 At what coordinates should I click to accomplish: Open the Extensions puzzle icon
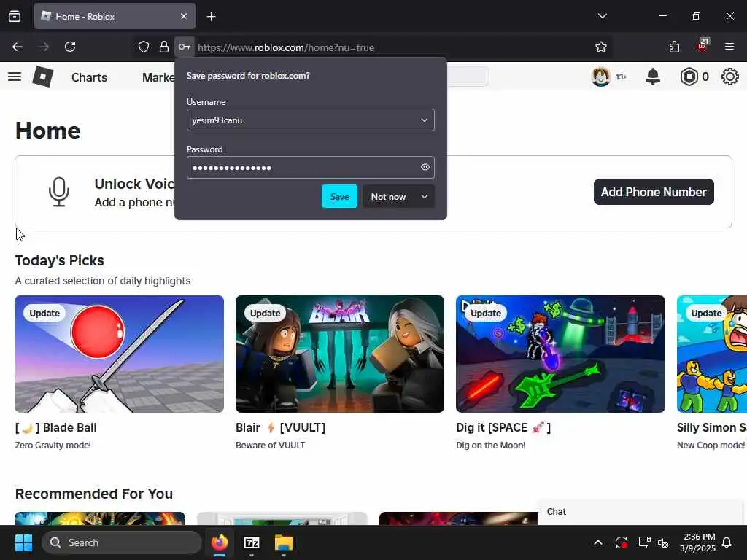(674, 47)
